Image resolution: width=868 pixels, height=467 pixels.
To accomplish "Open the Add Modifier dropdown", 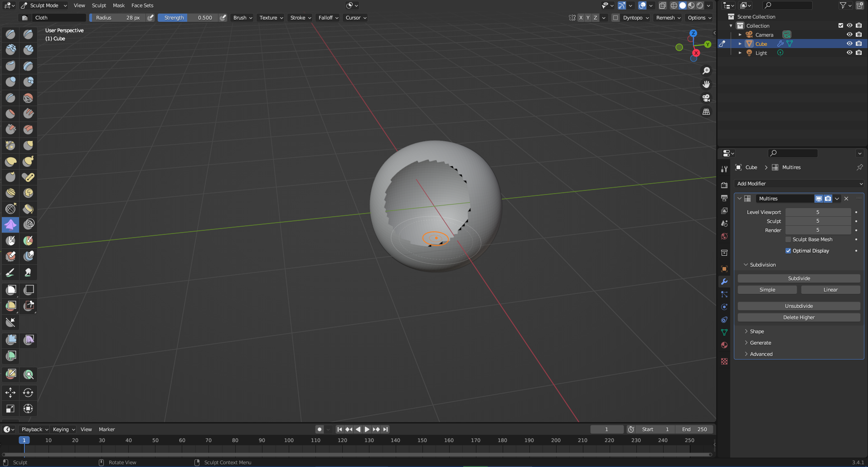I will click(799, 184).
